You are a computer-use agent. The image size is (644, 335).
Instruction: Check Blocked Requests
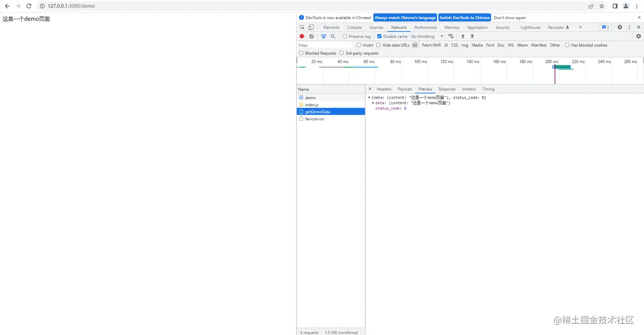pyautogui.click(x=301, y=53)
